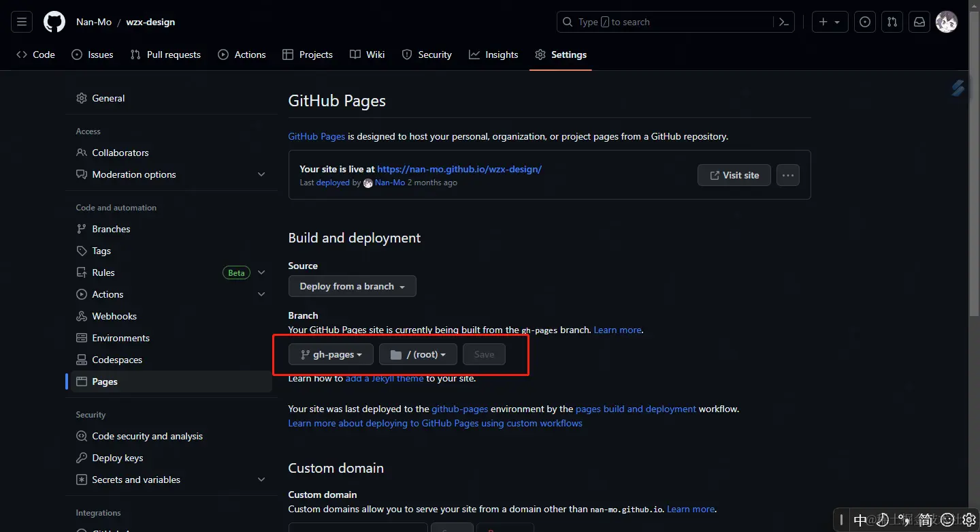Click the General gear icon
The height and width of the screenshot is (532, 980).
[x=82, y=98]
